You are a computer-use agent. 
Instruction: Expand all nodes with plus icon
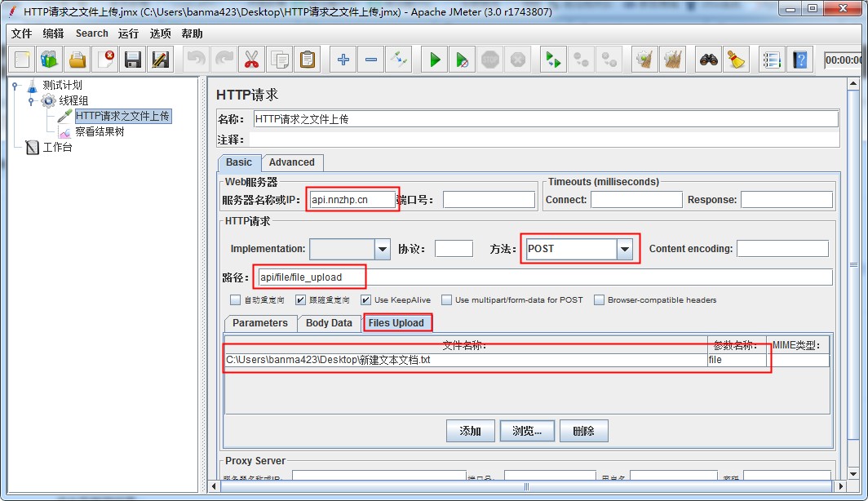tap(343, 60)
